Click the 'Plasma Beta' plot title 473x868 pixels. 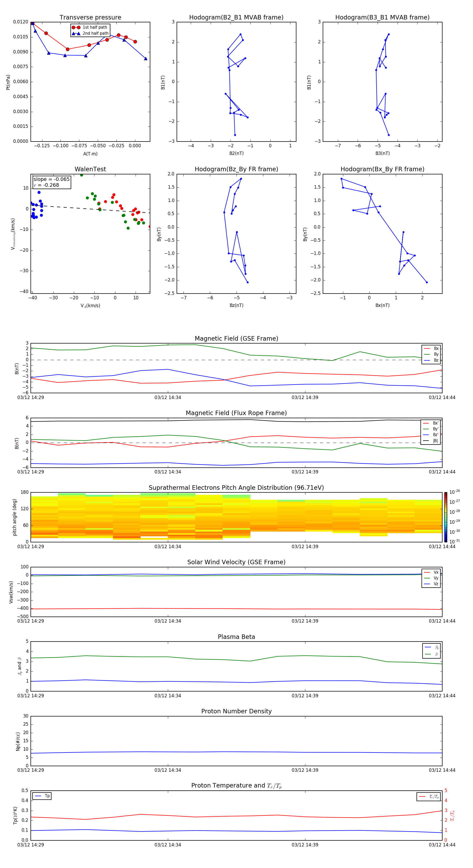pos(236,637)
